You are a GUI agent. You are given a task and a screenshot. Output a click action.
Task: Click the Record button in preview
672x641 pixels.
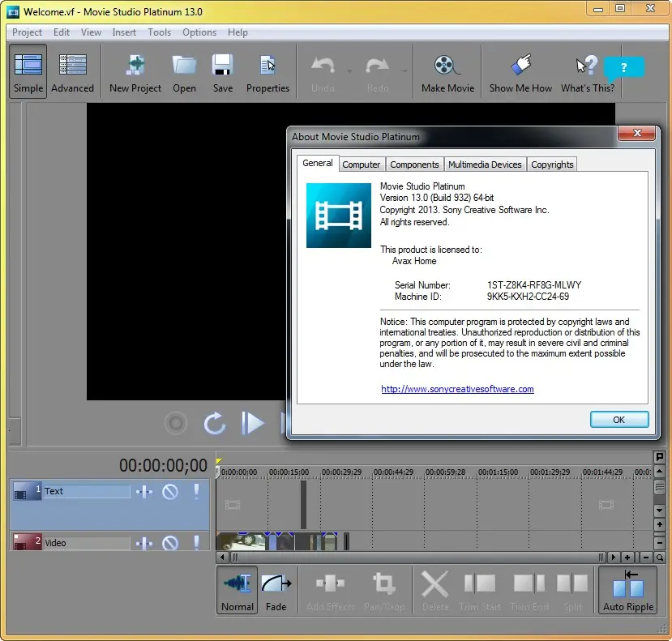click(176, 423)
